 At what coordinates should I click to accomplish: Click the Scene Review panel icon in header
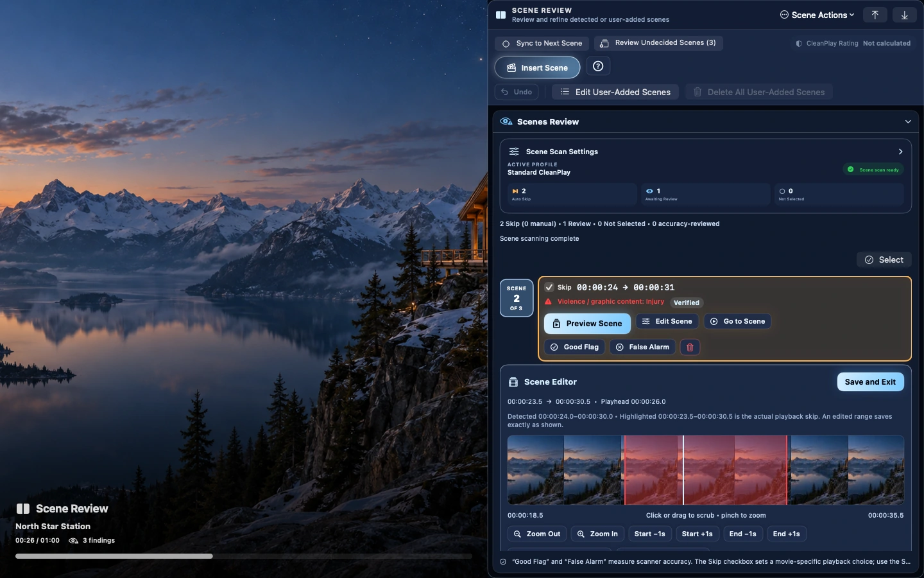(501, 15)
